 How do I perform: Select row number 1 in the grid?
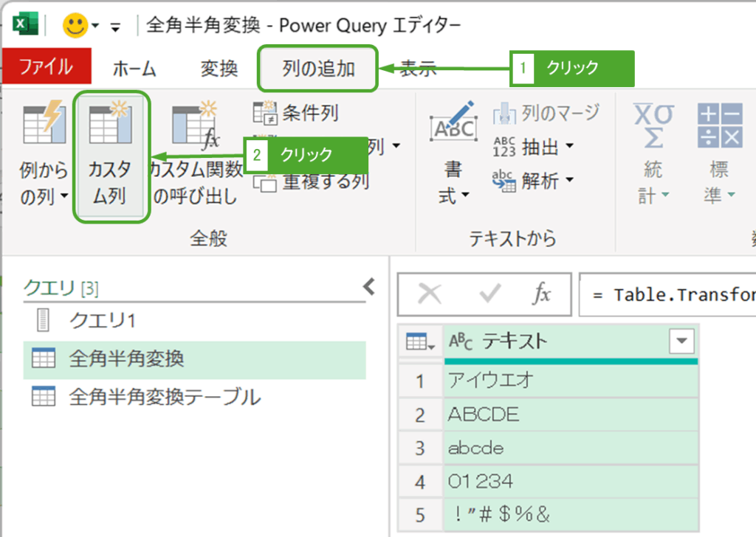(x=420, y=381)
